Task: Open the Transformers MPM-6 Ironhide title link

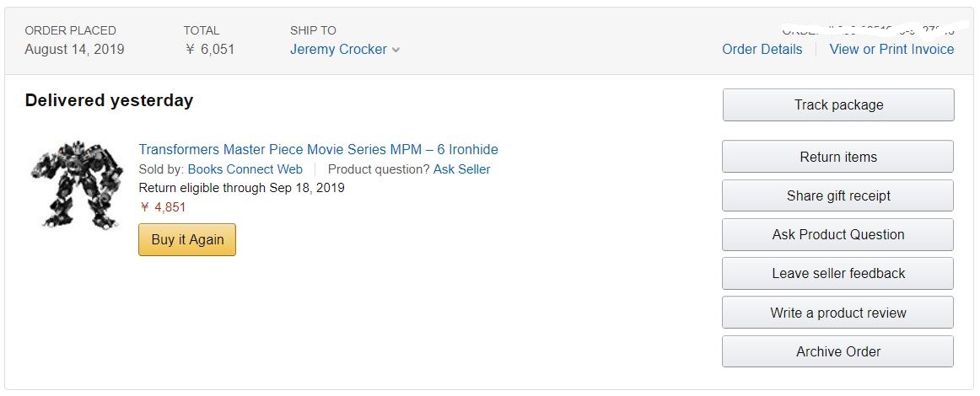Action: tap(318, 149)
